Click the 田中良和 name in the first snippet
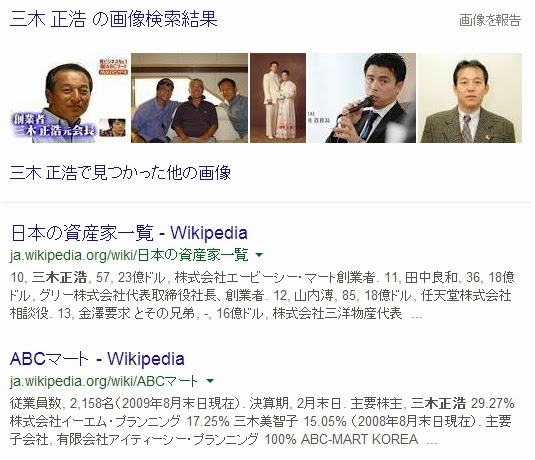The image size is (535, 460). [x=431, y=278]
